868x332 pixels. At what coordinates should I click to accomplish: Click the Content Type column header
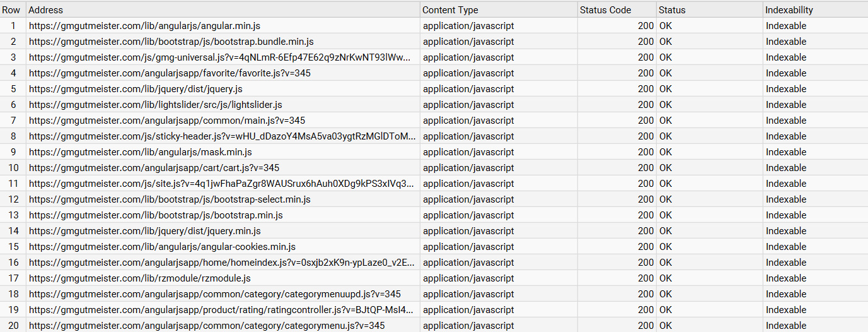pos(450,10)
